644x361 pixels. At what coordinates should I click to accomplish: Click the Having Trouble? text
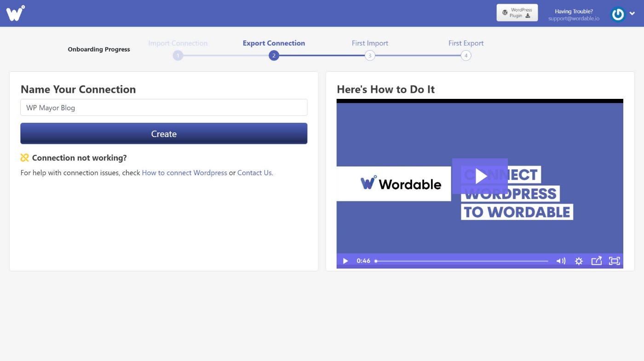coord(574,11)
